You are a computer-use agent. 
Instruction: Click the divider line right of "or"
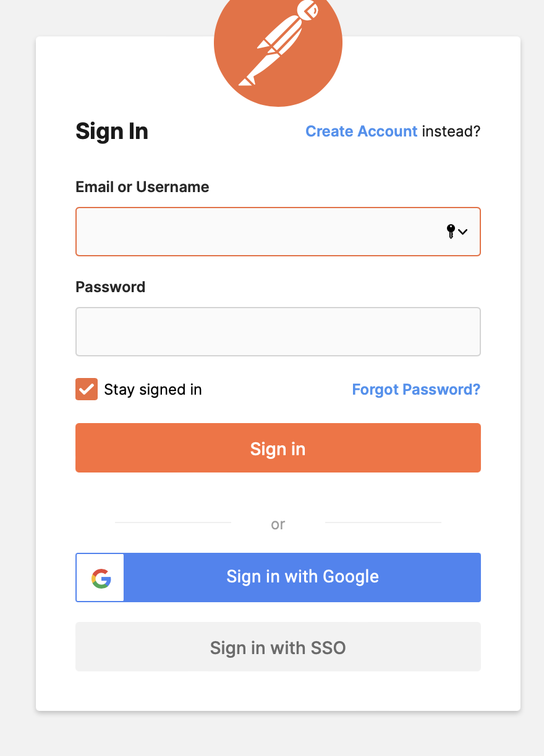coord(383,523)
